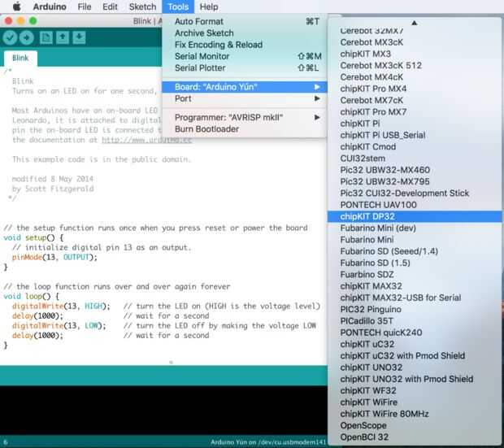The width and height of the screenshot is (504, 448).
Task: Close the Tools menu
Action: point(178,7)
